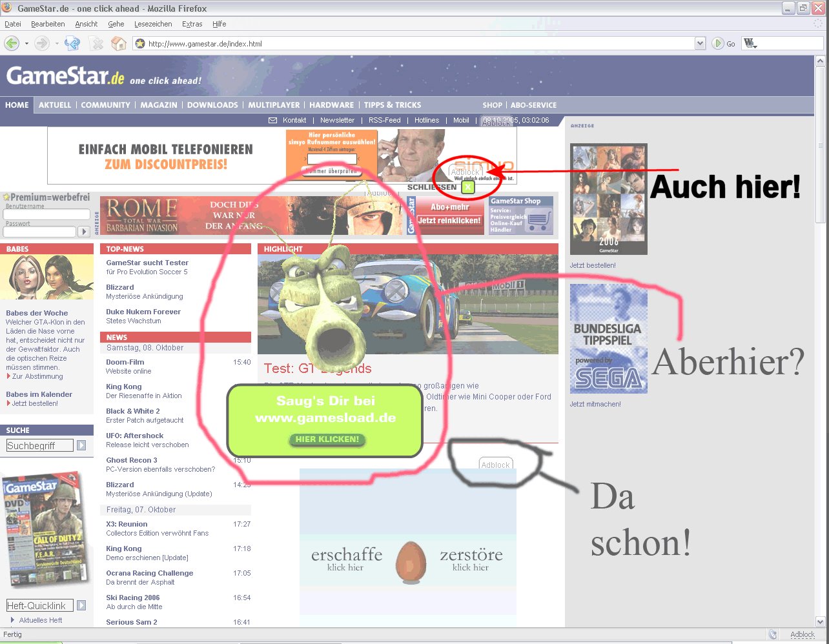Open the Extras menu
Screen dimensions: 829x644
[192, 24]
